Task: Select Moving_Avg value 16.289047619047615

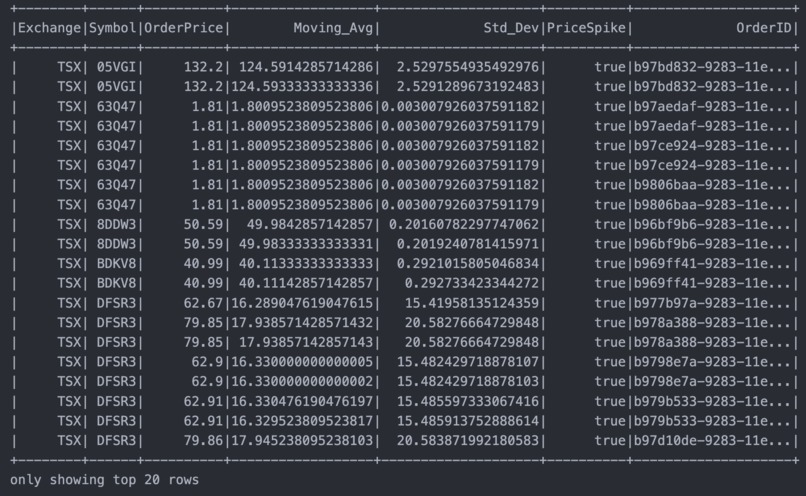Action: [302, 303]
